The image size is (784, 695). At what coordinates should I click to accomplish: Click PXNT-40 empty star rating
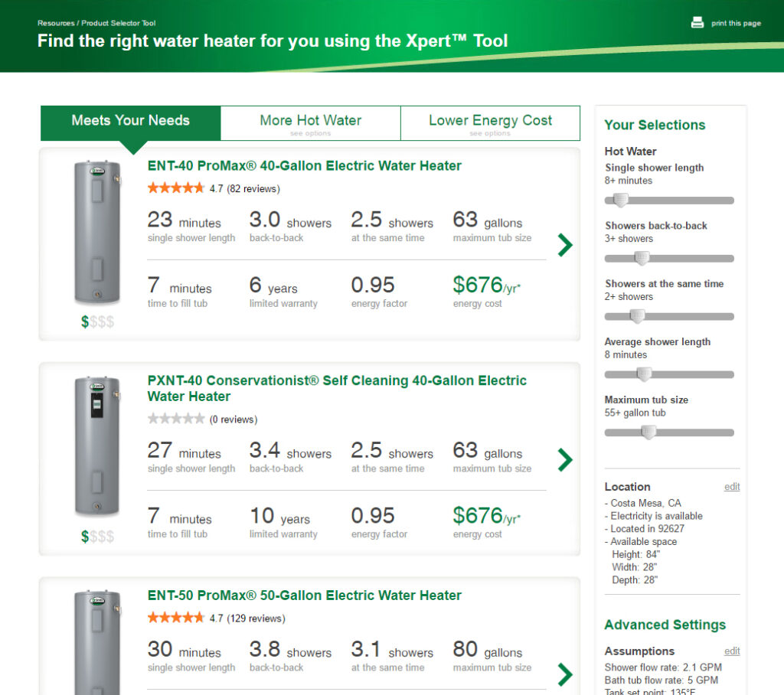tap(176, 419)
